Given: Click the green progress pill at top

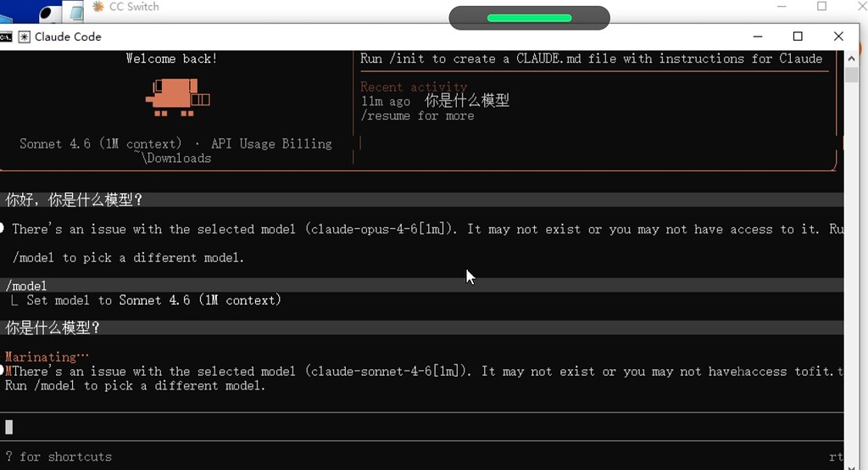Looking at the screenshot, I should click(x=529, y=18).
